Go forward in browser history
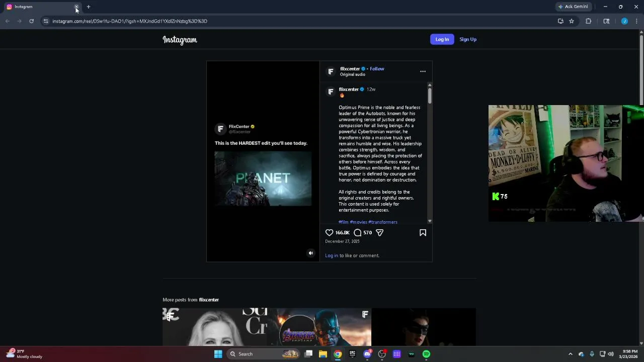 coord(19,21)
